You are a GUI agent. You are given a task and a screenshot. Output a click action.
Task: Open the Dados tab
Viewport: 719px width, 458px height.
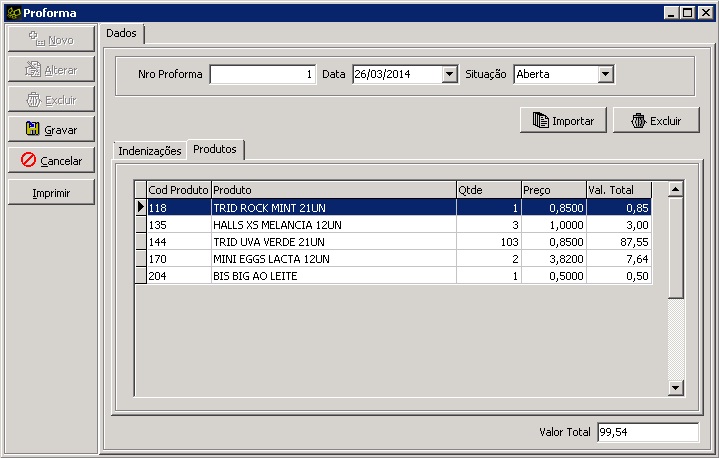[x=123, y=34]
